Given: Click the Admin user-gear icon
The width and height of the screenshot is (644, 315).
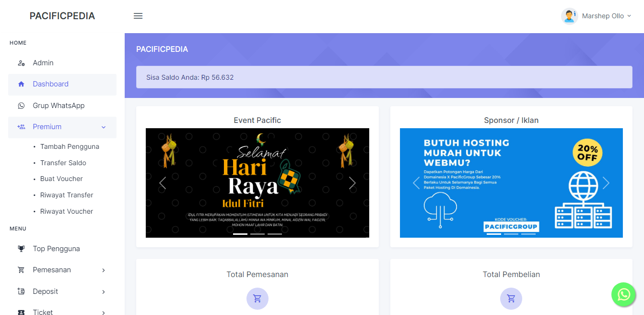Looking at the screenshot, I should pyautogui.click(x=21, y=63).
